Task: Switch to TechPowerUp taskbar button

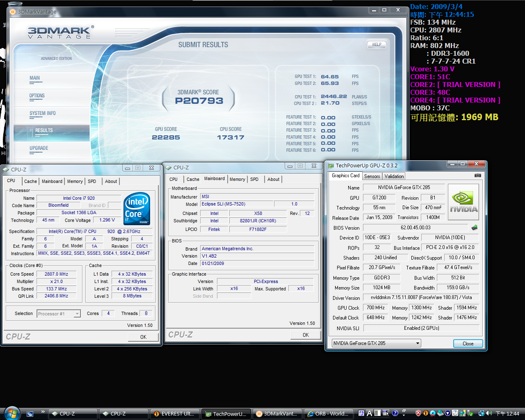Action: [x=226, y=414]
